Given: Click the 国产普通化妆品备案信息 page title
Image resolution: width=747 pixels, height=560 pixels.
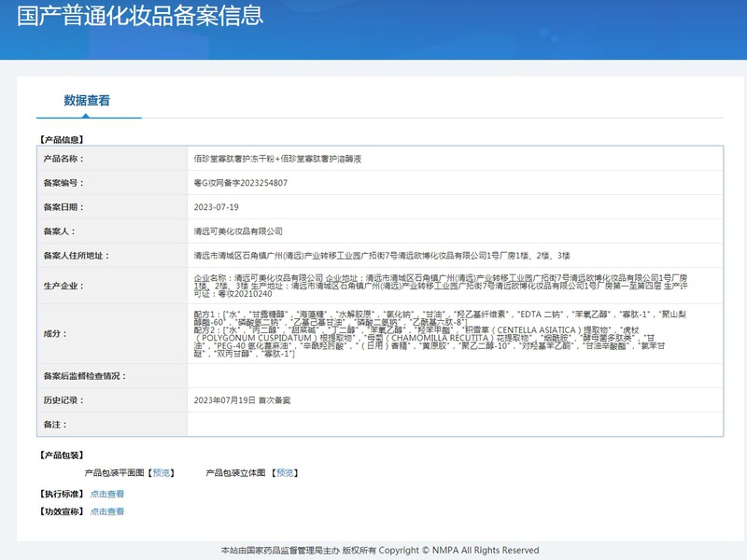Looking at the screenshot, I should (x=140, y=16).
